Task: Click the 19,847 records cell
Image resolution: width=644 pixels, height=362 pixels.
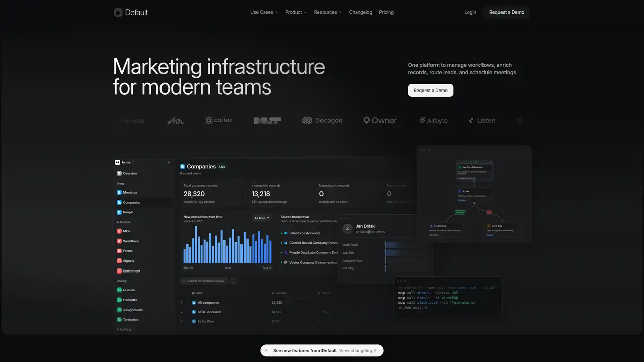Action: pyautogui.click(x=277, y=312)
